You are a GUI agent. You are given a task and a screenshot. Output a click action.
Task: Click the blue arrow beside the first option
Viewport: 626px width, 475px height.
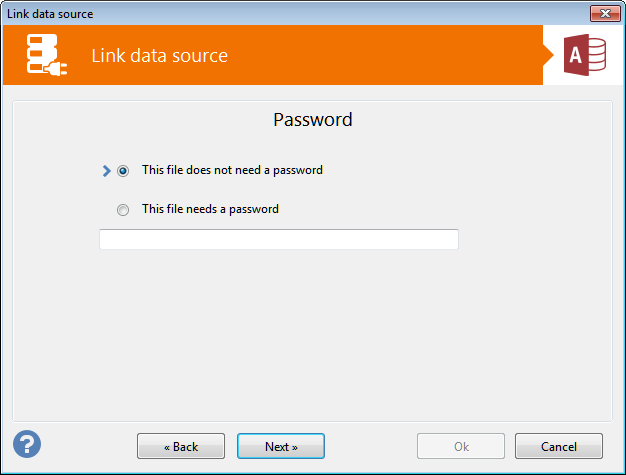[106, 171]
